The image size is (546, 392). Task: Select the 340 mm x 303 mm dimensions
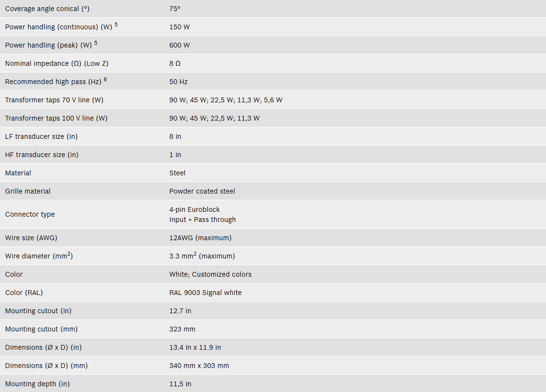(199, 366)
